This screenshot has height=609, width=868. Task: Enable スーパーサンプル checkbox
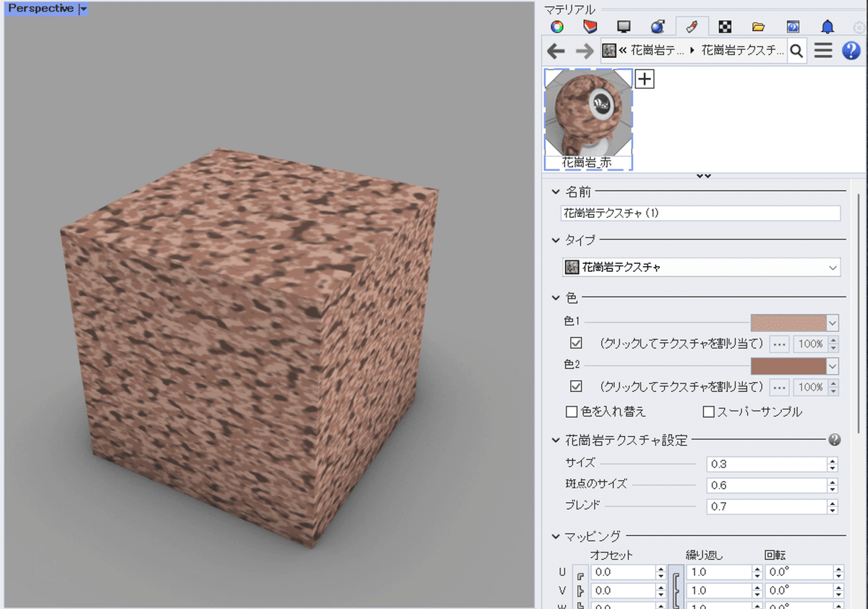709,412
